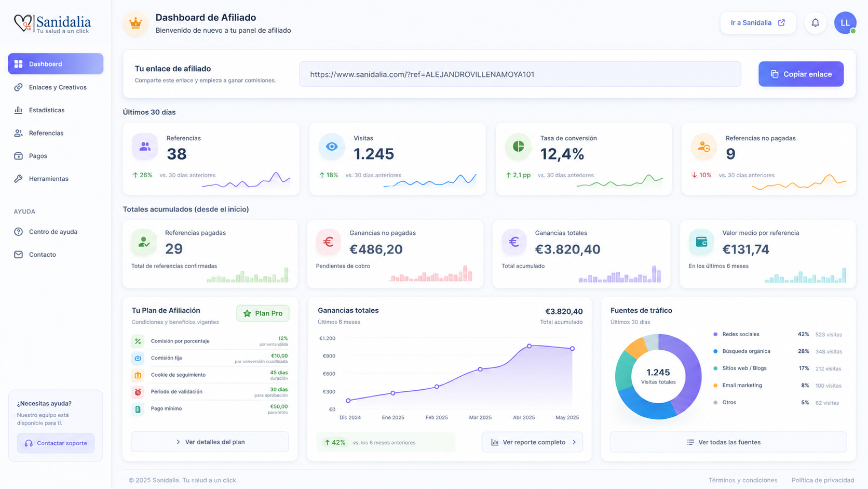Open Ver reporte completo chevron button

coord(532,442)
